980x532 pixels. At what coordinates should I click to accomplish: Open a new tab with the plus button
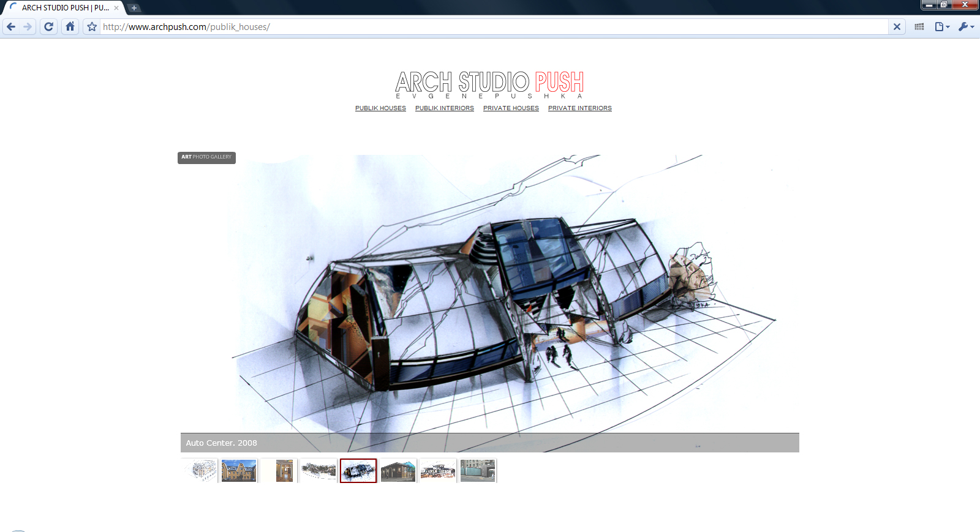(134, 8)
